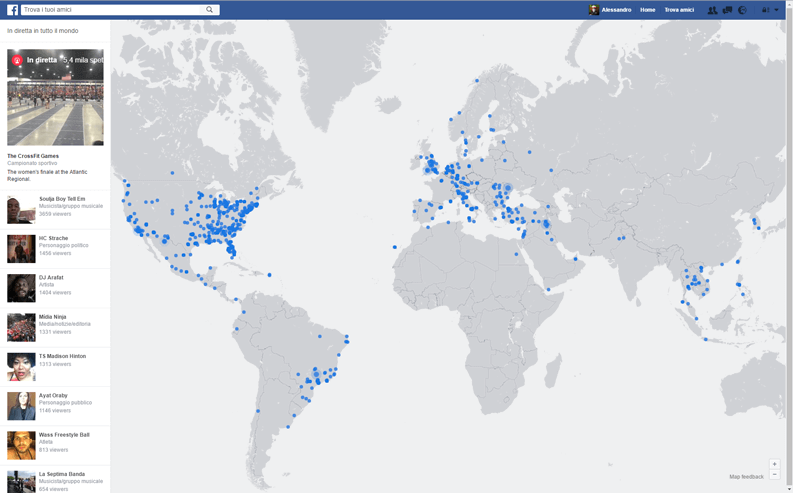Open the Map feedback link
The width and height of the screenshot is (793, 493).
coord(746,477)
